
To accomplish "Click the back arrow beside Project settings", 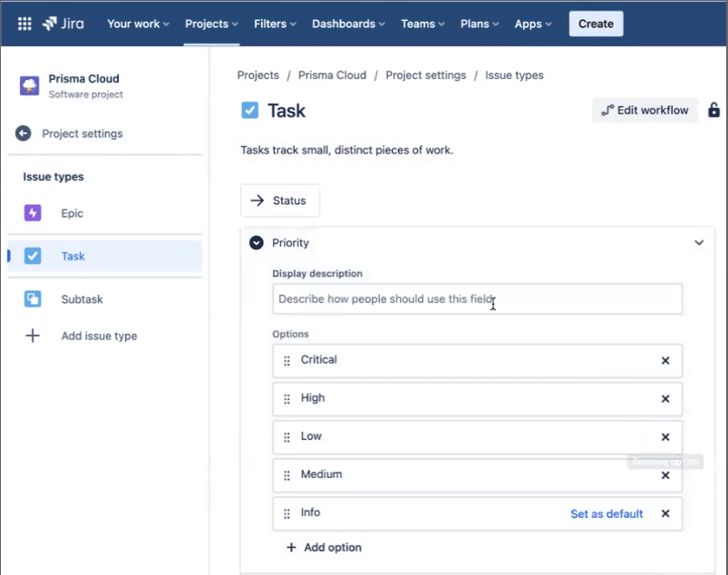I will 24,133.
